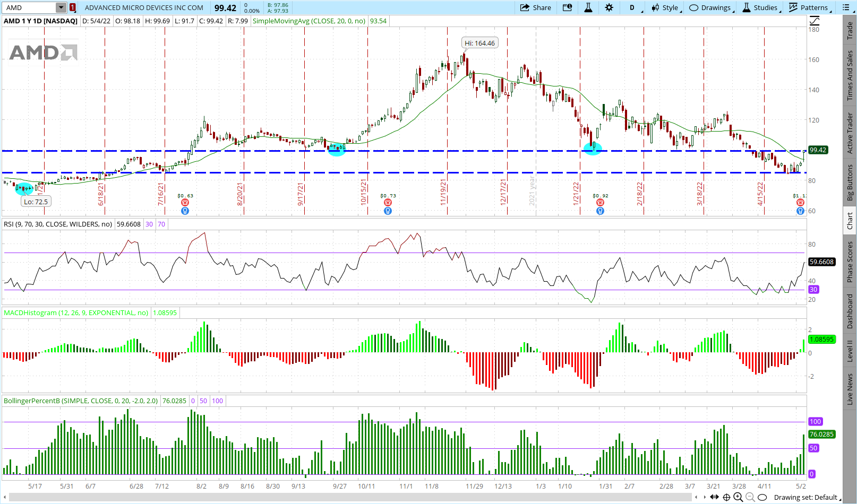The width and height of the screenshot is (857, 504).
Task: Open the D timeframe dropdown
Action: [633, 7]
